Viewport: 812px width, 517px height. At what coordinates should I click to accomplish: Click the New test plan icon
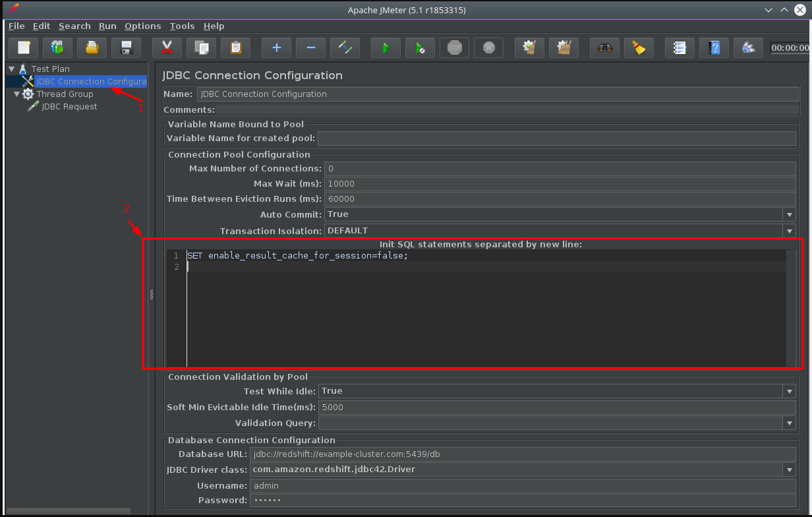24,47
